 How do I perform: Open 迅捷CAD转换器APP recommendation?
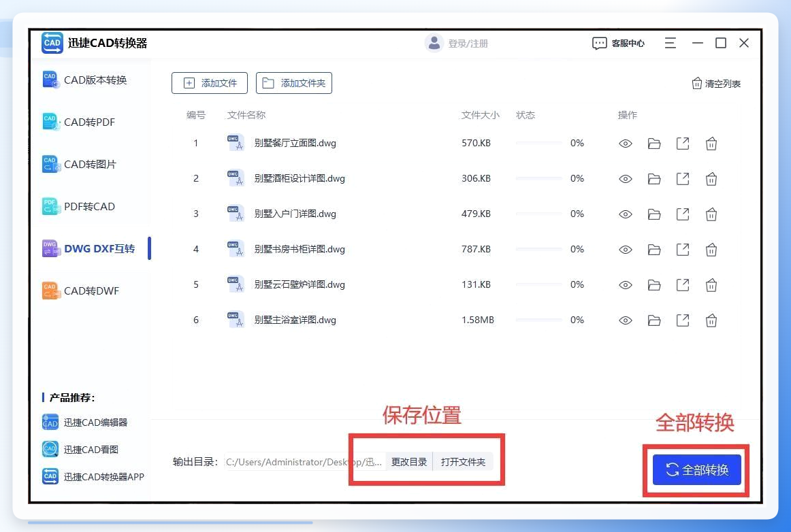[x=93, y=476]
